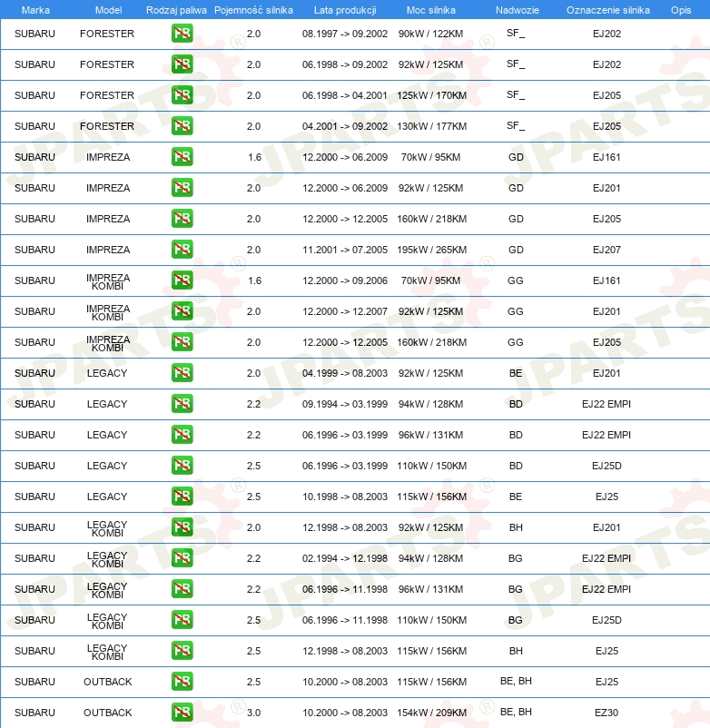Click production dates 09.1994 -> 03.1999
Viewport: 710px width, 728px height.
(x=344, y=404)
